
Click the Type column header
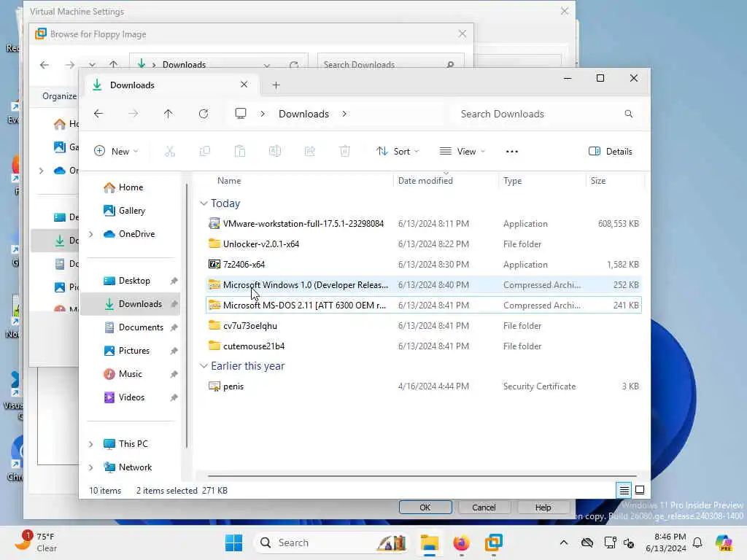pos(543,181)
